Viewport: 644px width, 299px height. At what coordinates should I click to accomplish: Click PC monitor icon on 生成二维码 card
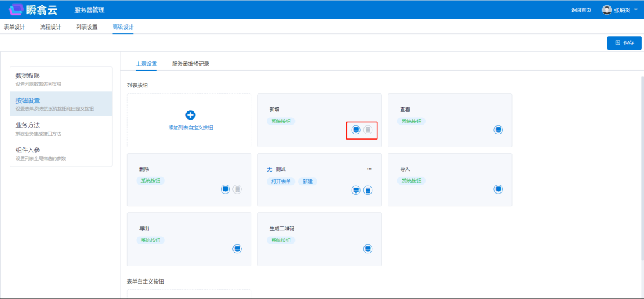368,249
